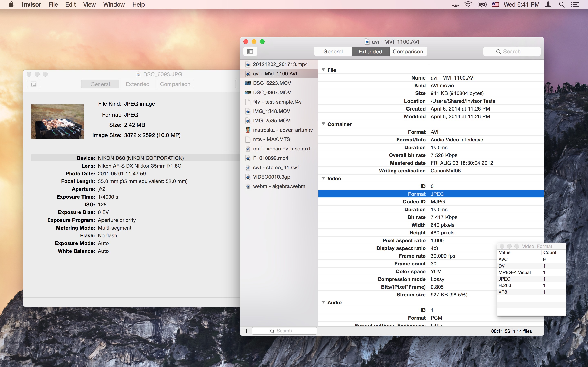Expand the Container section disclosure triangle
The width and height of the screenshot is (588, 367).
click(323, 124)
